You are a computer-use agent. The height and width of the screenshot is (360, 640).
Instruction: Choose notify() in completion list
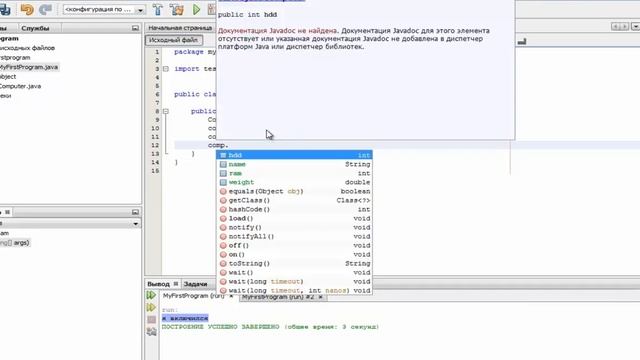[x=294, y=227]
